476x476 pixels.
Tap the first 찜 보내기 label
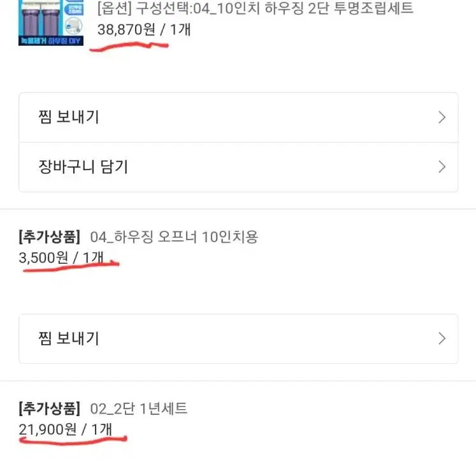pos(69,117)
